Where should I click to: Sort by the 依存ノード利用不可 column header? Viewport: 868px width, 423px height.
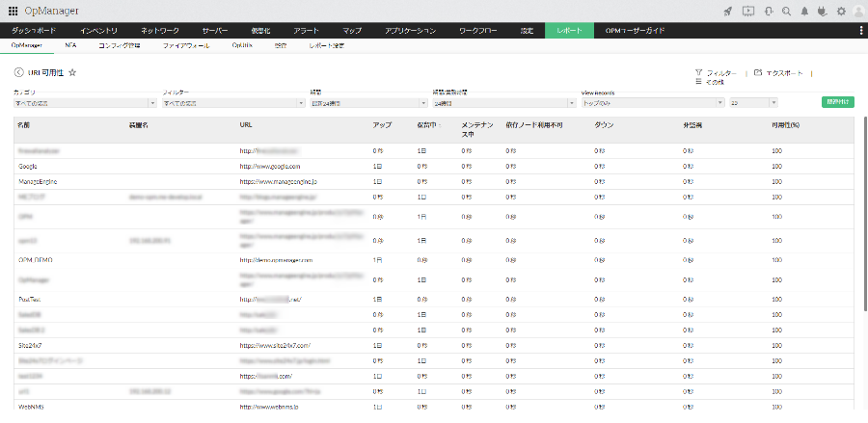[533, 125]
